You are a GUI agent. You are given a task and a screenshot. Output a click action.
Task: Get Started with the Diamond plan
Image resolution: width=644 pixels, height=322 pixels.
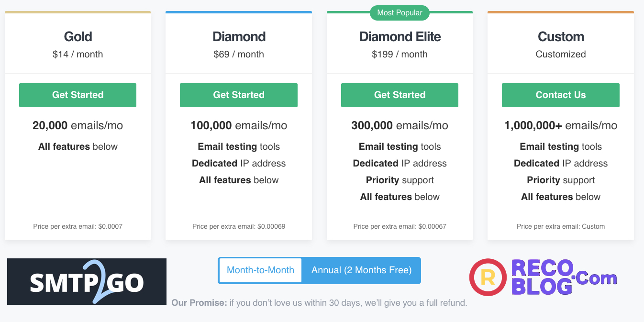click(239, 95)
